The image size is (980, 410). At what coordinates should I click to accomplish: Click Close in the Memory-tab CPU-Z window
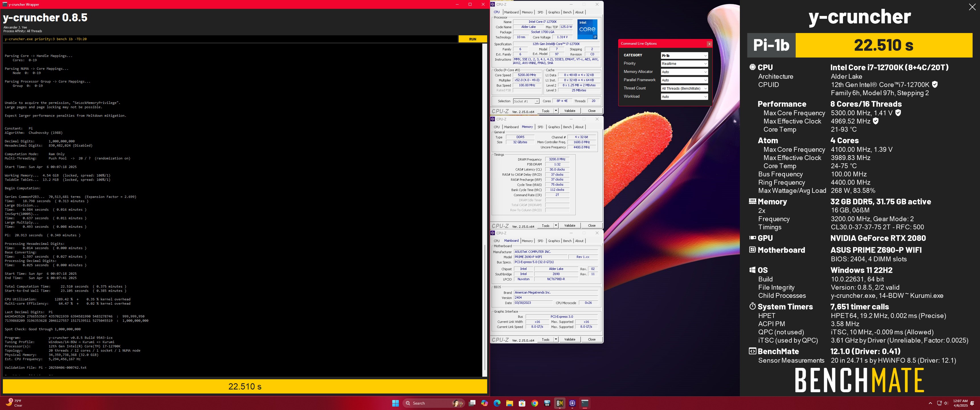[x=592, y=225]
